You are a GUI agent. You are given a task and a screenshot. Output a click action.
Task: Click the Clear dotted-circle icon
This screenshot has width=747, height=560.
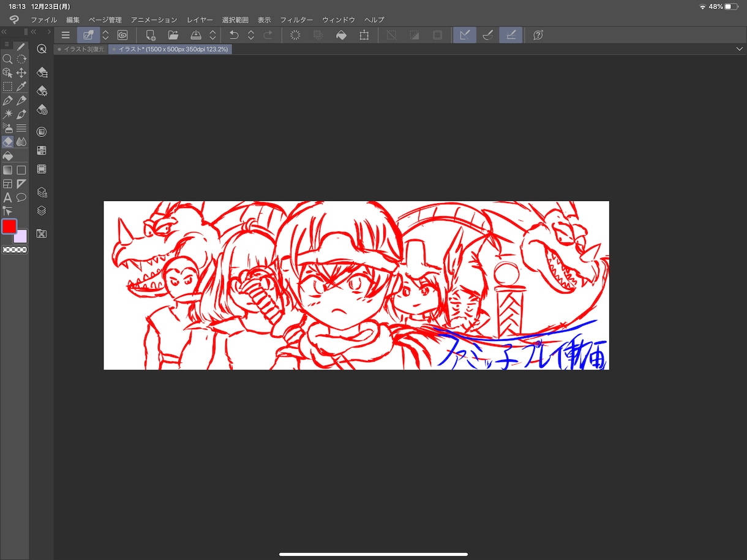[x=295, y=35]
